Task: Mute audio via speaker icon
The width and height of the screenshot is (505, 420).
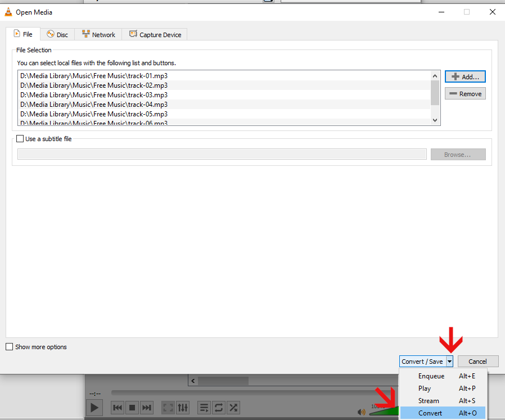Action: [361, 412]
